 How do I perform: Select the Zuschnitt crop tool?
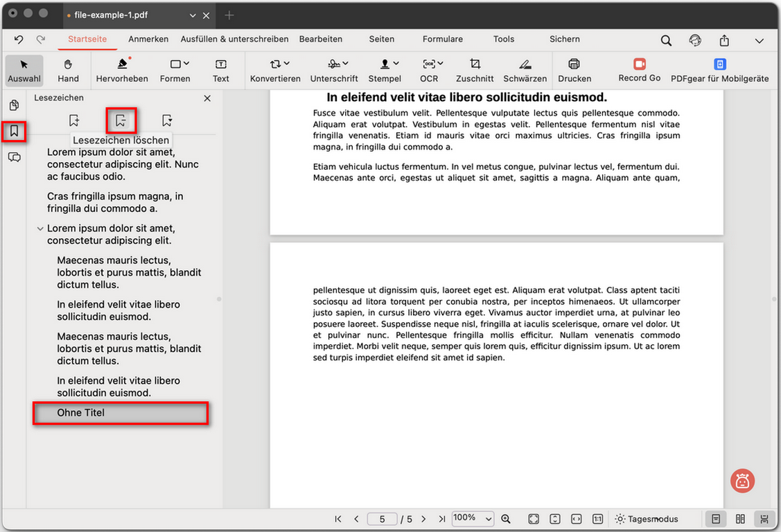click(474, 70)
